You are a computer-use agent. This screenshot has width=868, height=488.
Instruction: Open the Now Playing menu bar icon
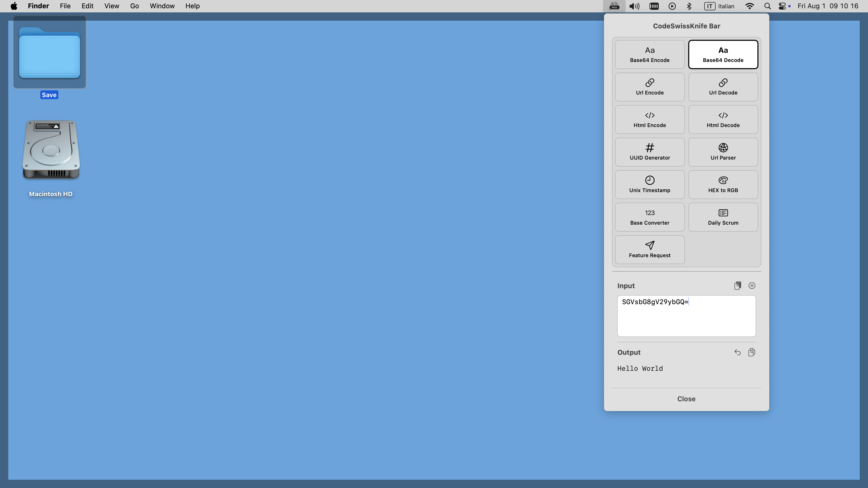click(x=672, y=6)
